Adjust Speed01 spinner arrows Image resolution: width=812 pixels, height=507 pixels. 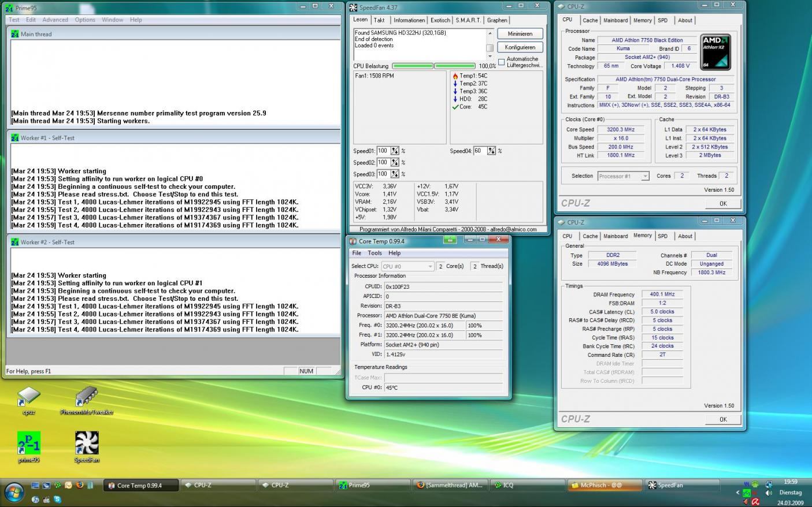[395, 151]
